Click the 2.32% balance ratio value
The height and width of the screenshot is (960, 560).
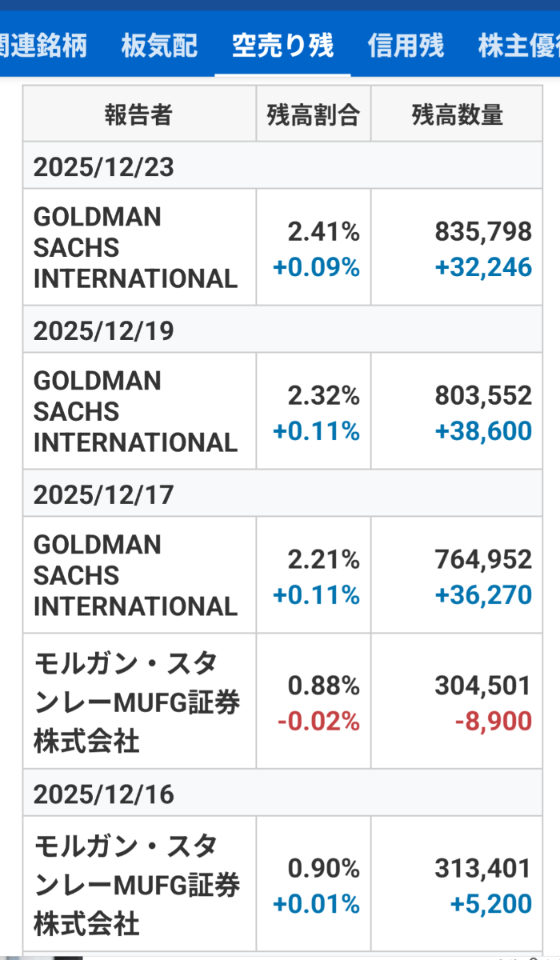[x=323, y=395]
